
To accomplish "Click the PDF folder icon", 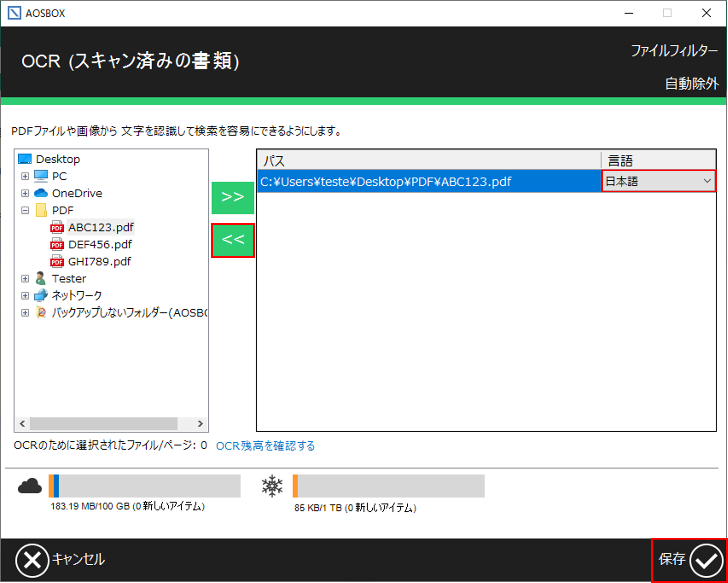I will tap(41, 210).
